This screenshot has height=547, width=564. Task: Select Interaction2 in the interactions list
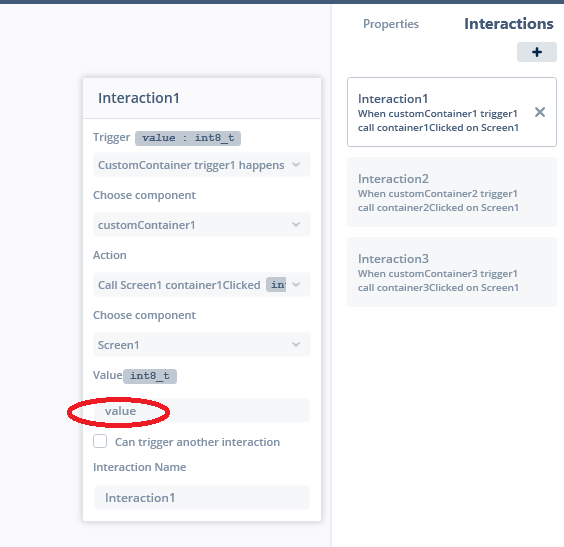pyautogui.click(x=452, y=192)
